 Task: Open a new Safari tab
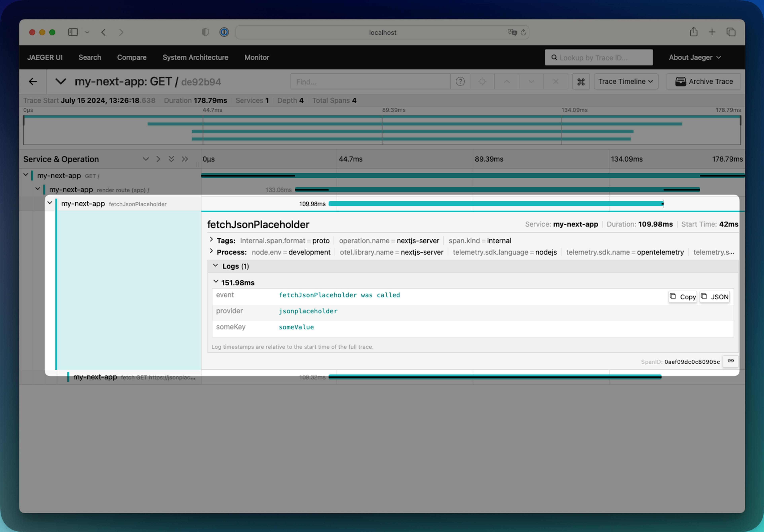(712, 32)
